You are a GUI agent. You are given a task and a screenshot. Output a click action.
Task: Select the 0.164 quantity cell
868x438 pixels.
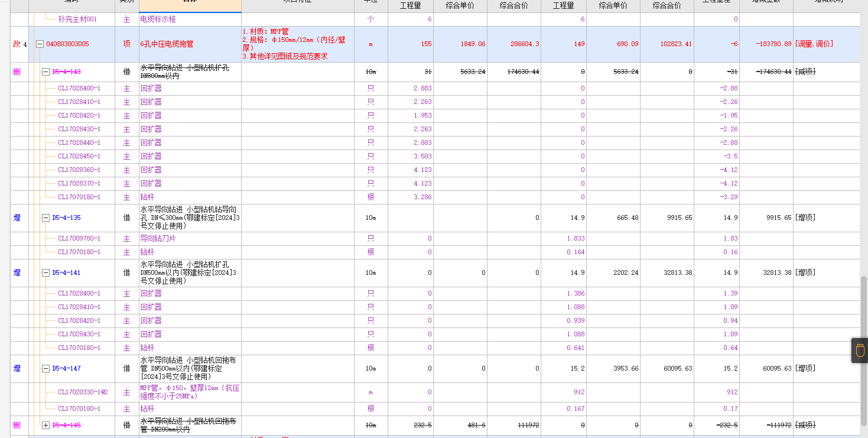point(564,252)
